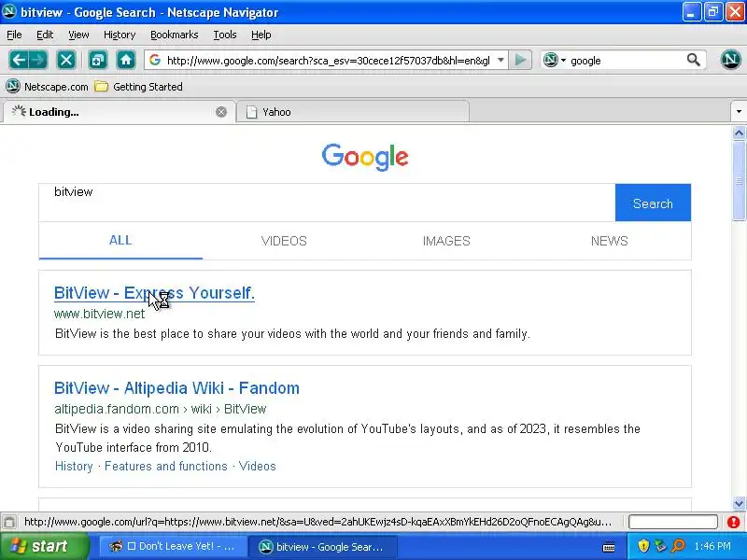Go back with the Back arrow button
This screenshot has width=747, height=560.
(x=18, y=60)
